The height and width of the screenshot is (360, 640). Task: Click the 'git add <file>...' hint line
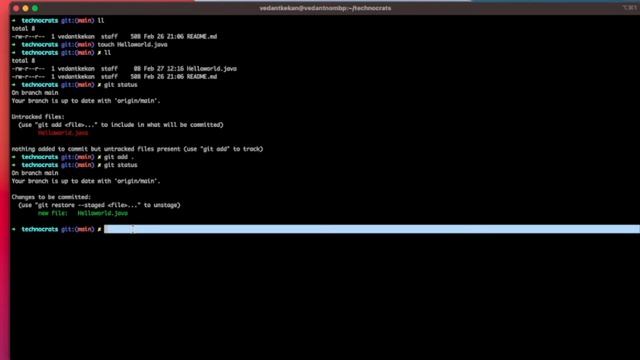pos(121,125)
